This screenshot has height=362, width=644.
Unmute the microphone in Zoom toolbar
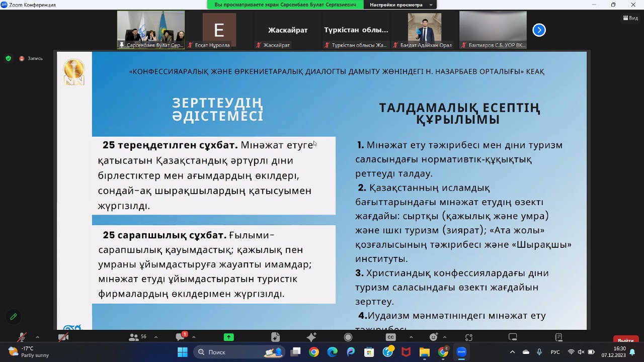coord(21,337)
